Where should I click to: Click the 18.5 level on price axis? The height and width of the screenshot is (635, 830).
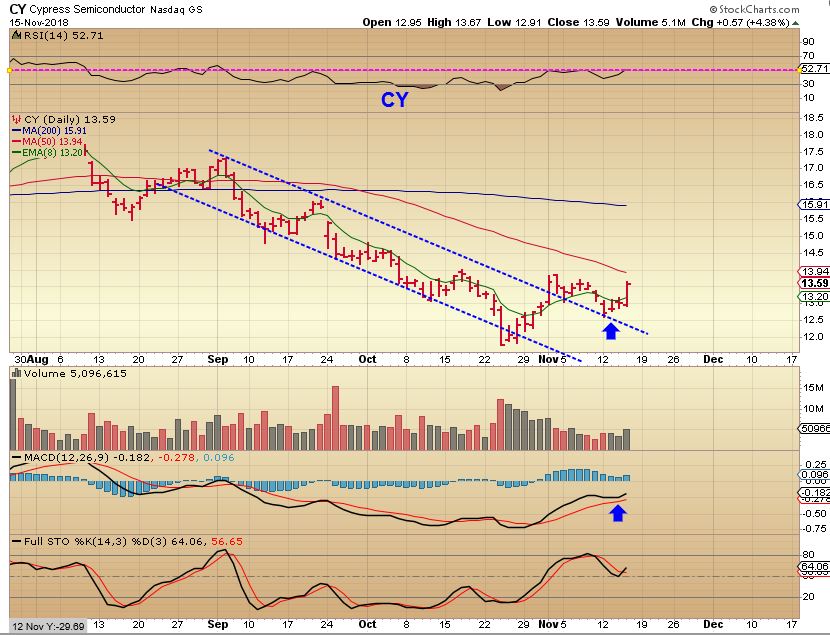point(813,117)
